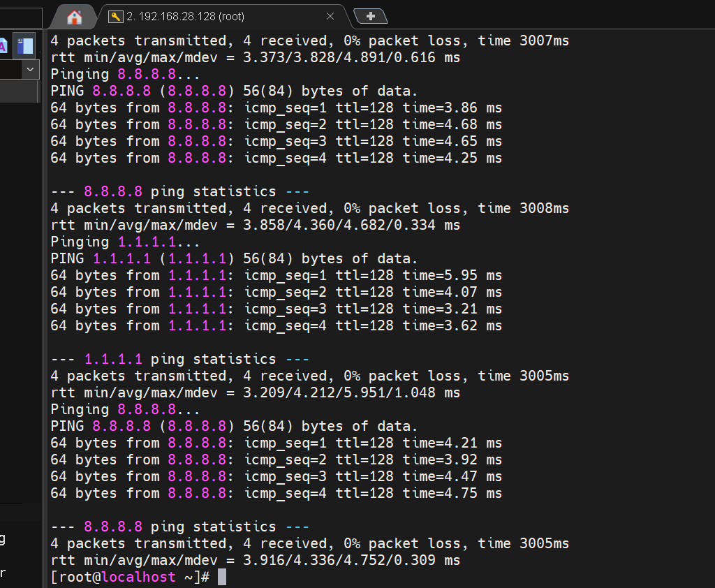Image resolution: width=715 pixels, height=588 pixels.
Task: Click the reply line with time=4.21 ms
Action: click(276, 443)
